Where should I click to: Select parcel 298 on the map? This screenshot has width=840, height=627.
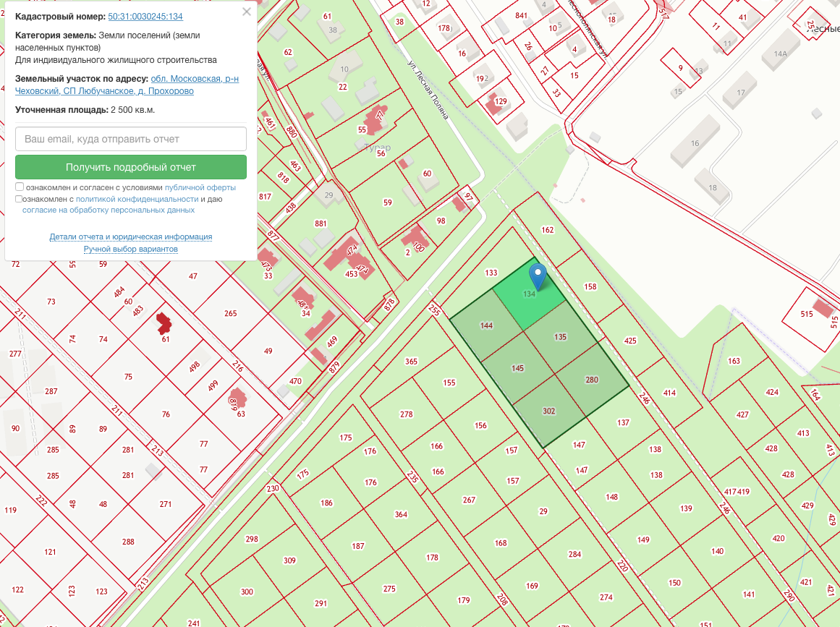pos(252,539)
